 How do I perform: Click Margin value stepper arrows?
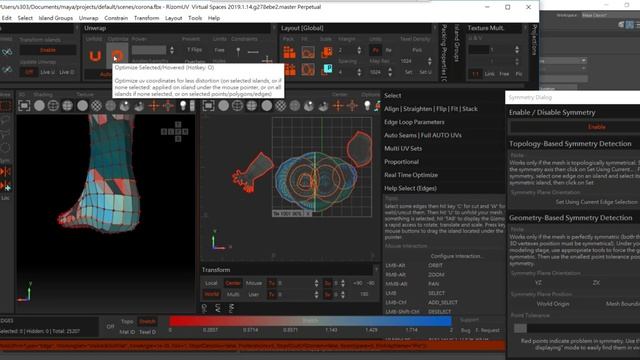pos(359,50)
